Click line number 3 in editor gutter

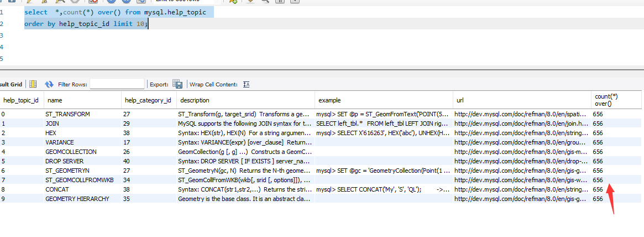pyautogui.click(x=2, y=36)
